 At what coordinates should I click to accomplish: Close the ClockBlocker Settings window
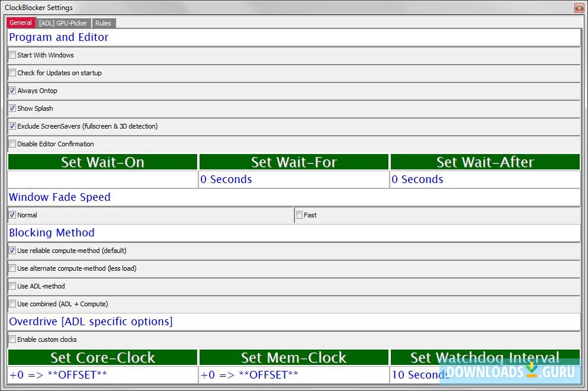click(x=579, y=8)
